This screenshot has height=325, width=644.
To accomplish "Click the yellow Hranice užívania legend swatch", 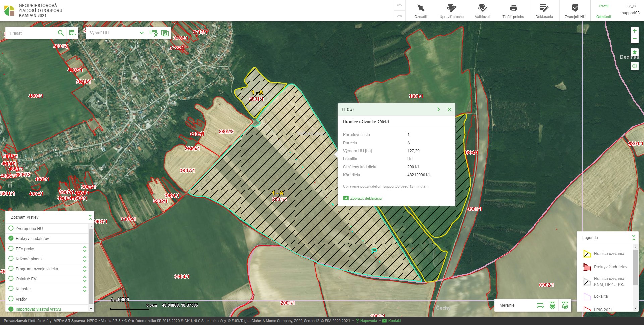I will [587, 254].
